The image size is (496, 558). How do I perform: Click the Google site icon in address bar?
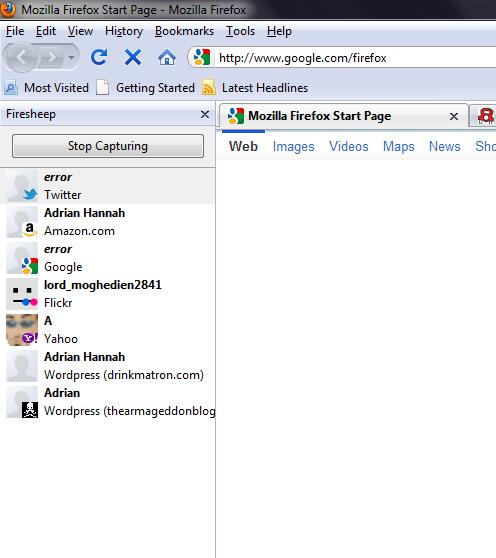pos(202,57)
